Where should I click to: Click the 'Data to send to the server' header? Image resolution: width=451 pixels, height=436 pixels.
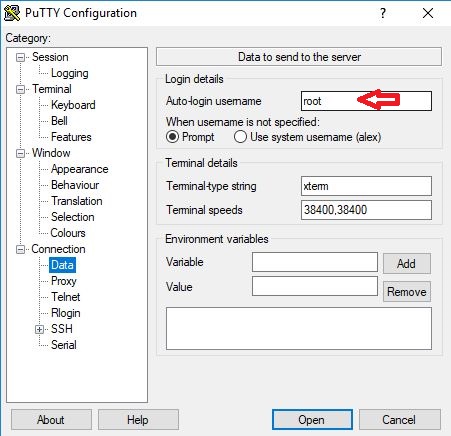point(299,57)
